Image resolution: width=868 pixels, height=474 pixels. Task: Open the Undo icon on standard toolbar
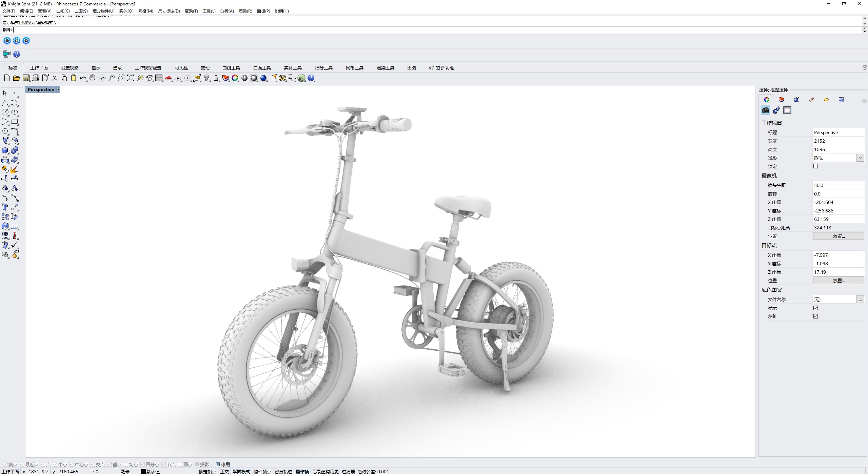click(83, 78)
